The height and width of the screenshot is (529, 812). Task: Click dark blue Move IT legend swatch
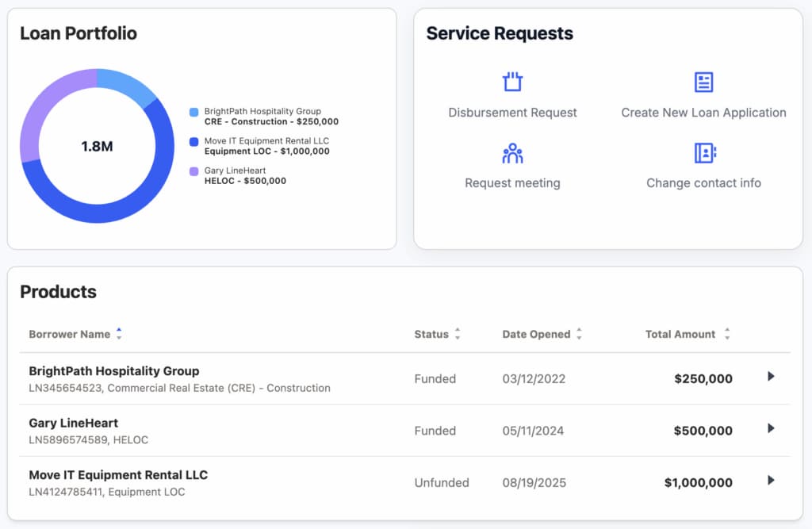point(193,141)
